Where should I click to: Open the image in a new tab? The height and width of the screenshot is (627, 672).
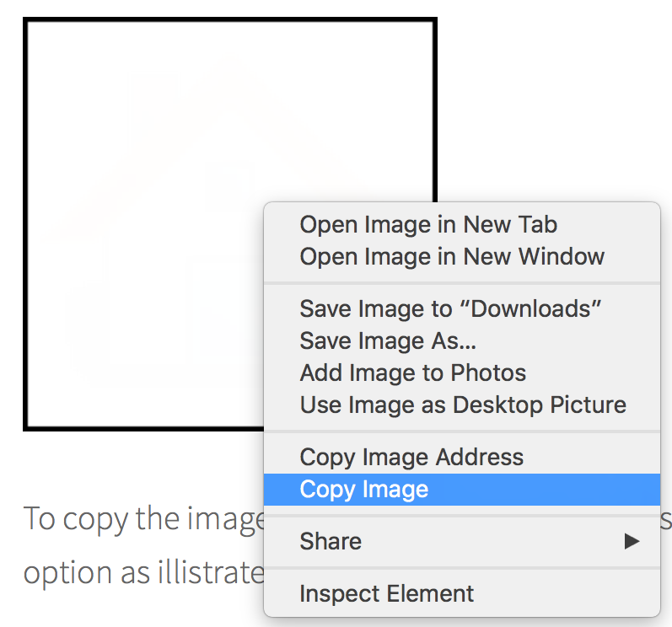pyautogui.click(x=428, y=224)
